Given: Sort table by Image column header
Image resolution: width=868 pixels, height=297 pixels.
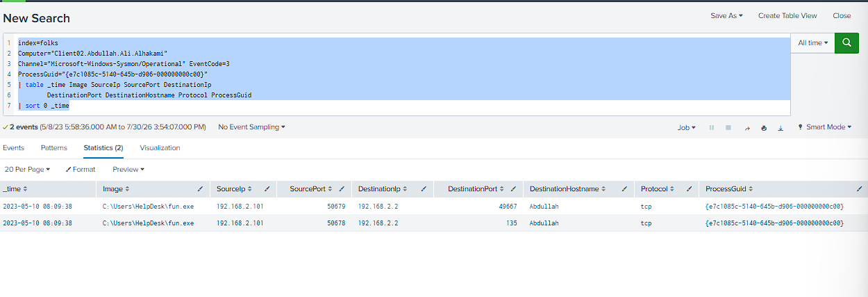Looking at the screenshot, I should [x=116, y=188].
